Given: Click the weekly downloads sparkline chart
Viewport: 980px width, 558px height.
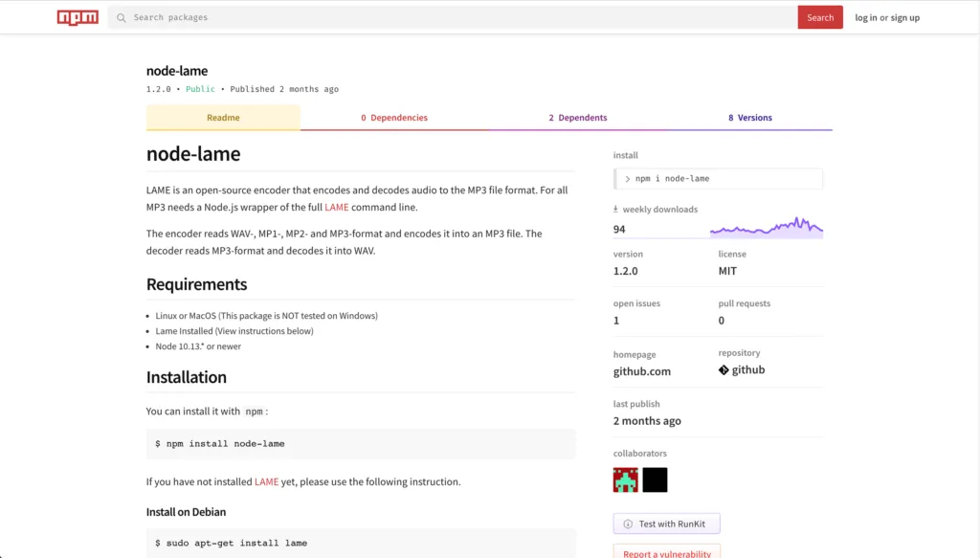Looking at the screenshot, I should [x=766, y=227].
